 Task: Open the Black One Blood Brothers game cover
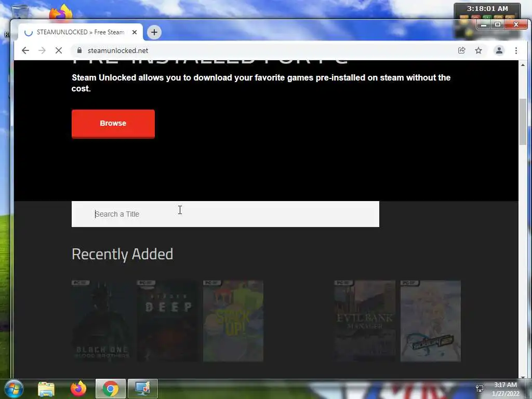102,321
